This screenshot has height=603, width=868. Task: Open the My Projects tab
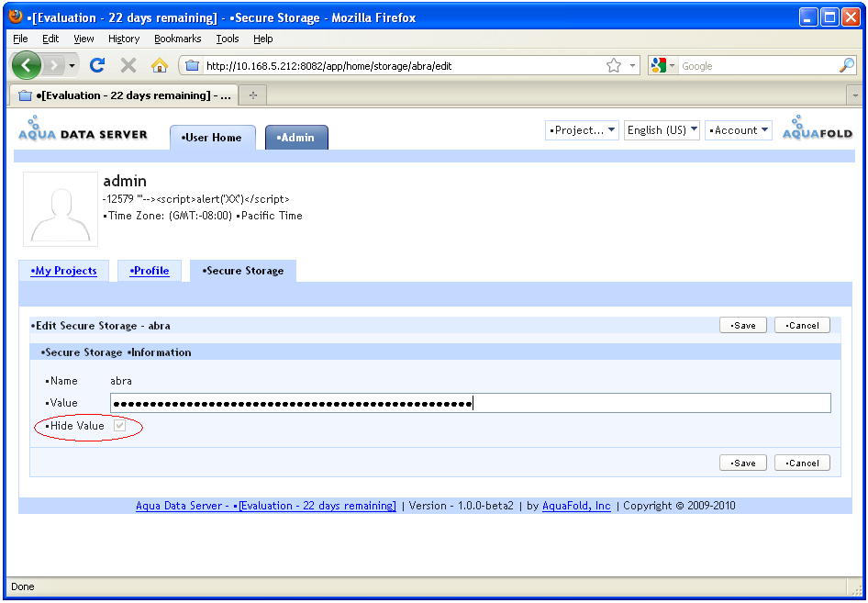63,271
